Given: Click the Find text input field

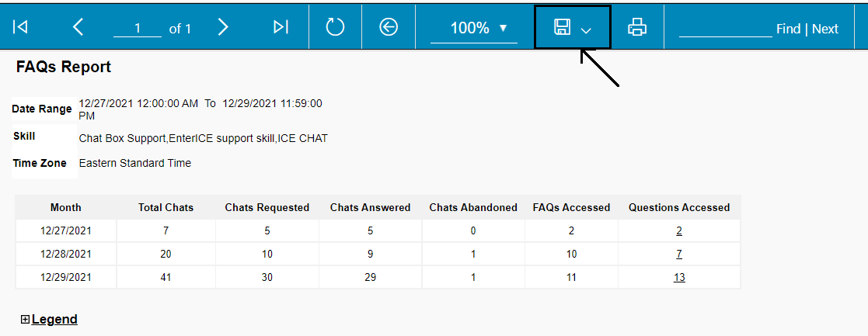Looking at the screenshot, I should [x=725, y=28].
